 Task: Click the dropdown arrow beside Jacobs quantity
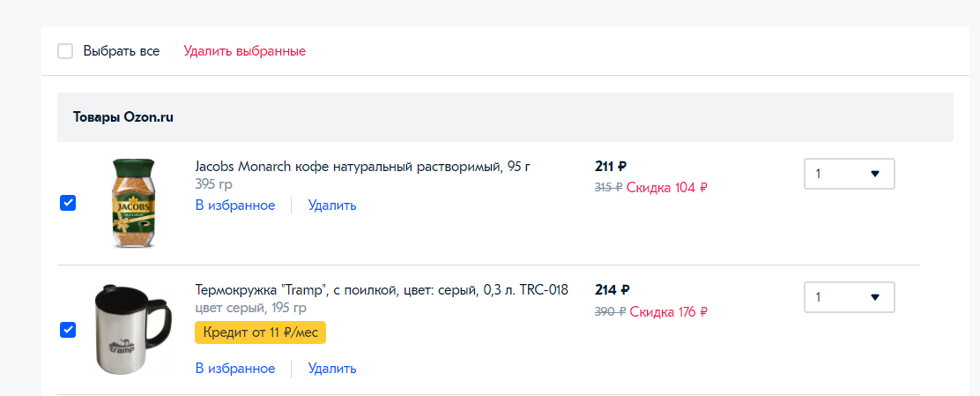pos(874,174)
